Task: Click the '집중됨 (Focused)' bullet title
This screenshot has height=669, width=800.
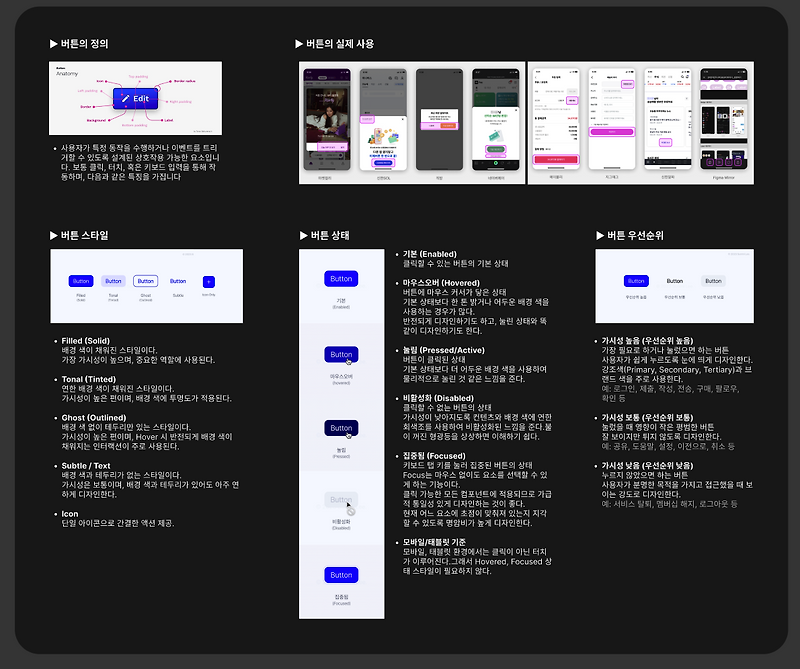Action: pyautogui.click(x=434, y=456)
